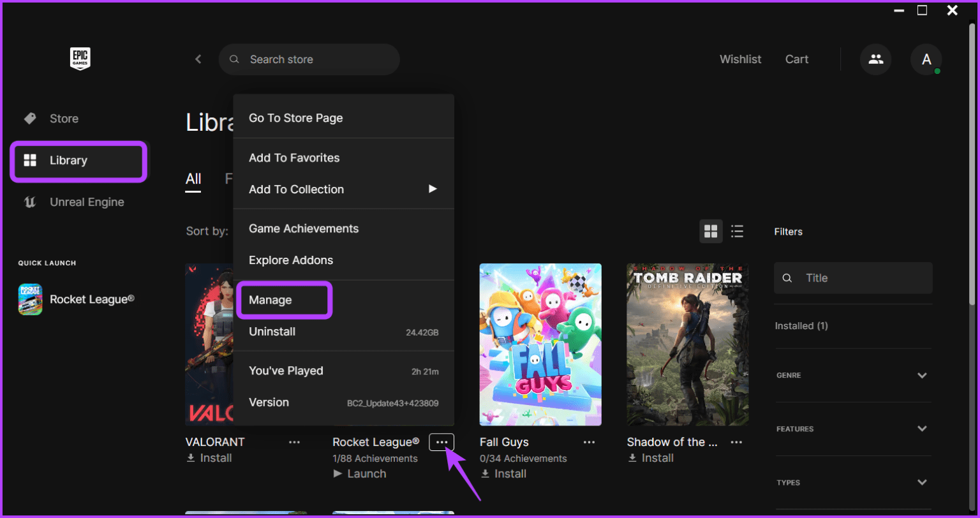Launch Rocket League from its card
The image size is (980, 518).
click(360, 473)
